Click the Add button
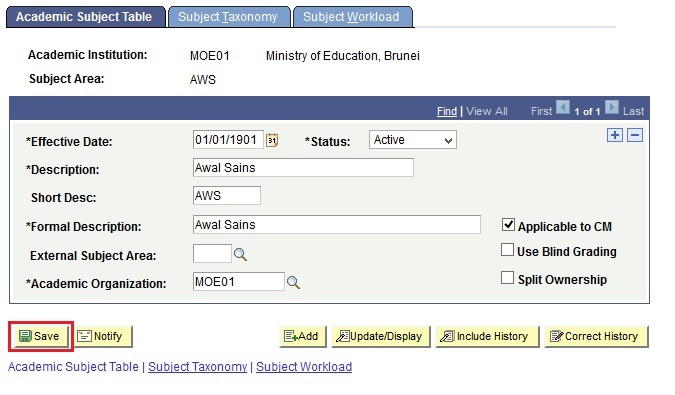 coord(303,336)
